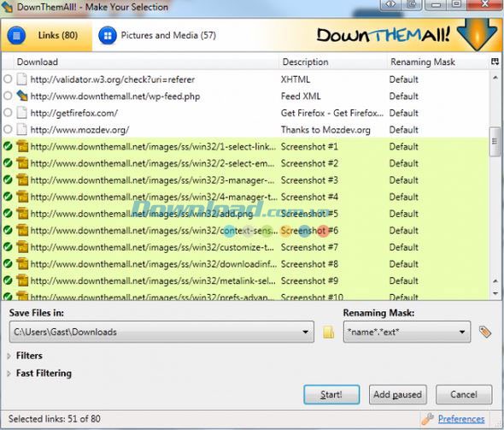Click the 'Selected links: 51 of 80' status
Viewport: 504px width, 430px height.
(x=55, y=419)
